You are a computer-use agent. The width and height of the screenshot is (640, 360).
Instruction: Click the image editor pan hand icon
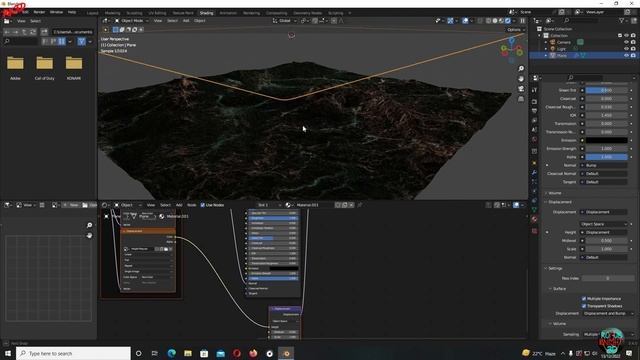(89, 236)
